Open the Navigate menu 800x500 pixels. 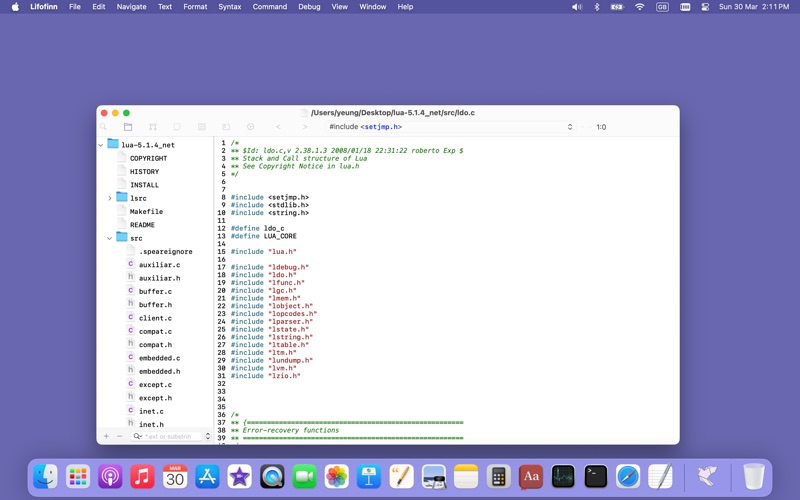click(x=131, y=7)
